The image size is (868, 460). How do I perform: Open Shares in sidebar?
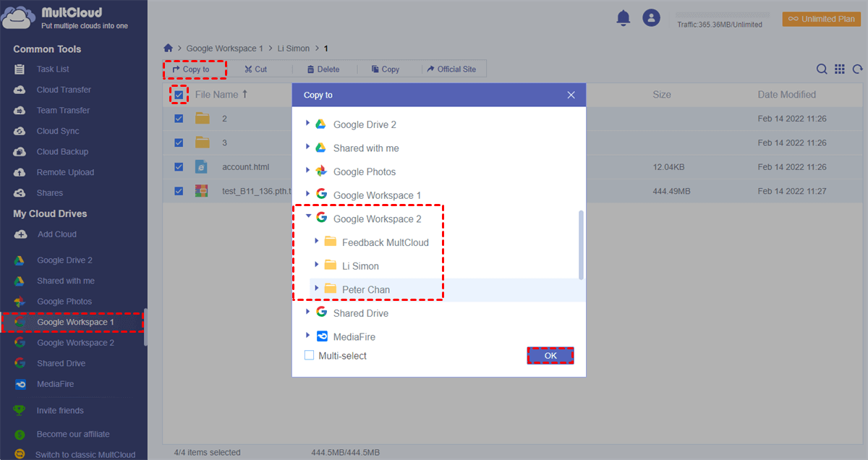(49, 193)
